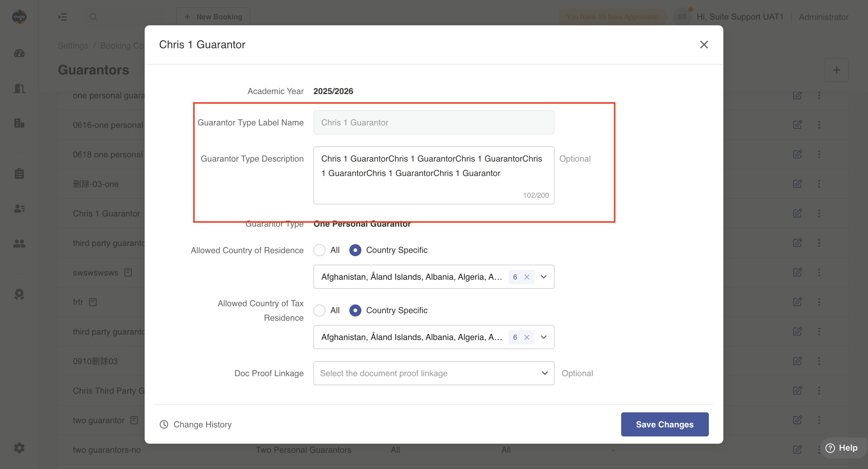Screen dimensions: 868x469
Task: Click the Save Changes button
Action: (x=665, y=424)
